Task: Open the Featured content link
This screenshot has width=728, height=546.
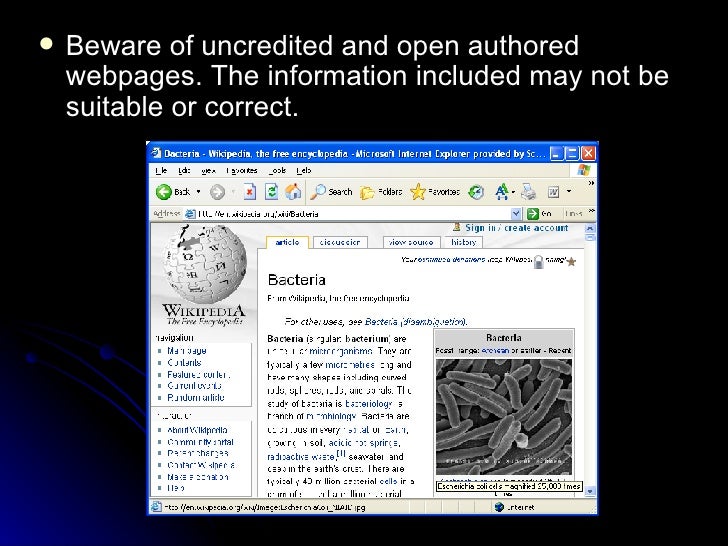Action: pyautogui.click(x=198, y=374)
